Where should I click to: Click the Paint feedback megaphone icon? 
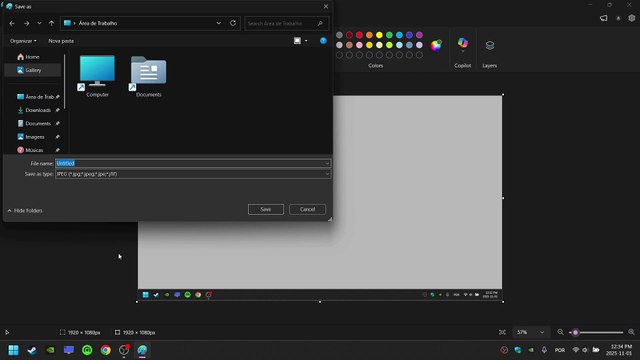pos(603,18)
